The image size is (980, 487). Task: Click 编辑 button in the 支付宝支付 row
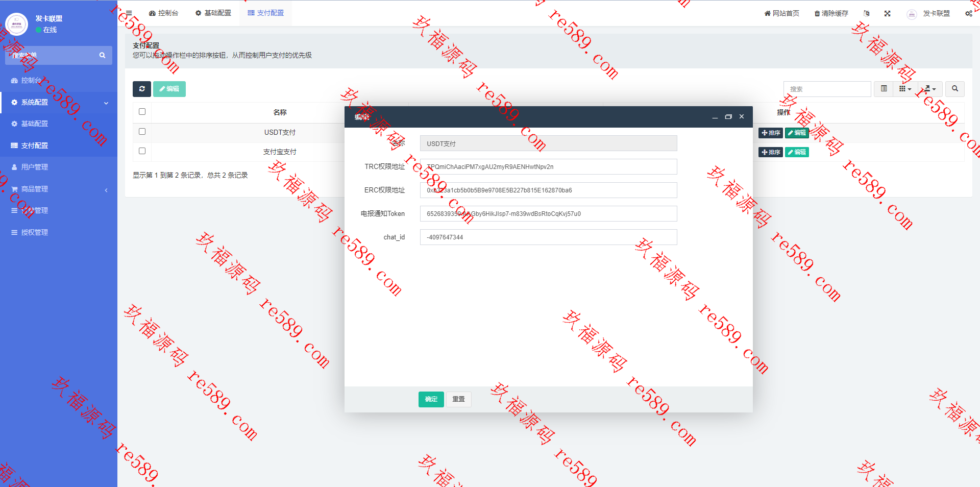[797, 152]
